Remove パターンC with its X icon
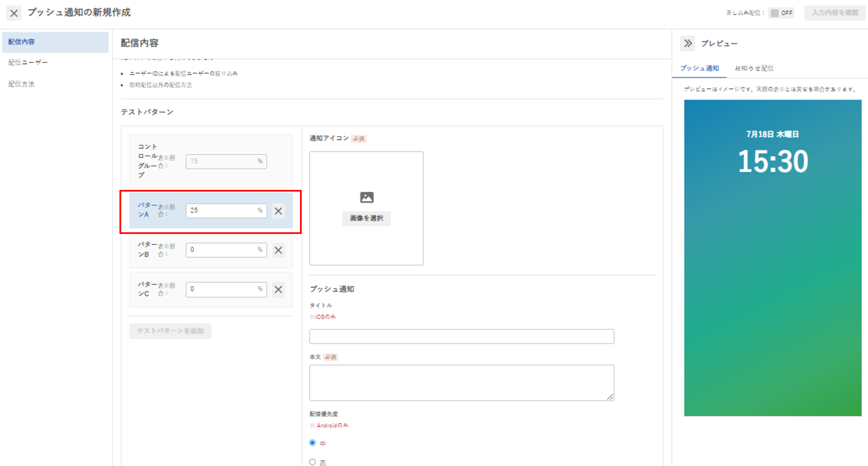Viewport: 868px width, 466px height. point(278,290)
